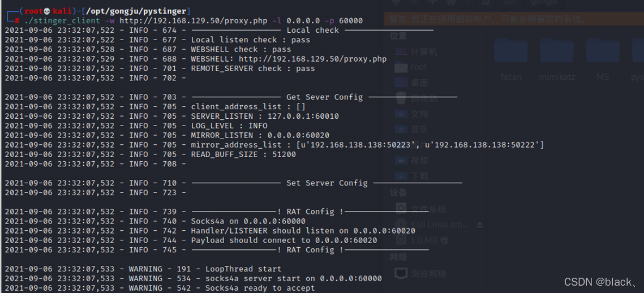Click the 'Local check' header line
Viewport: 644px width, 293px height.
coord(219,31)
